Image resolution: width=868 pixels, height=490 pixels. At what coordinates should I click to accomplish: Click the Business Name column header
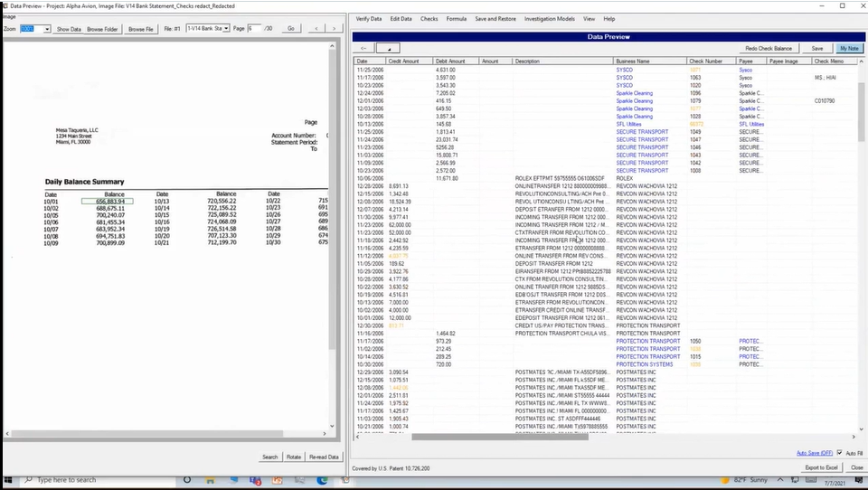pos(650,61)
